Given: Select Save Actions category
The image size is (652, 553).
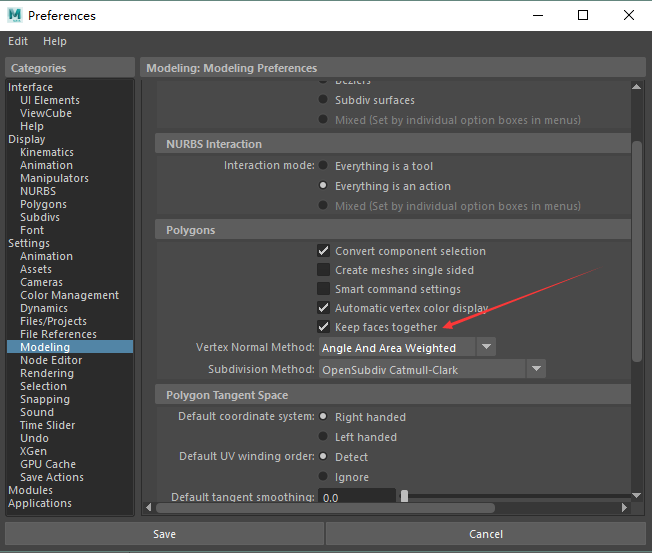Looking at the screenshot, I should tap(52, 477).
